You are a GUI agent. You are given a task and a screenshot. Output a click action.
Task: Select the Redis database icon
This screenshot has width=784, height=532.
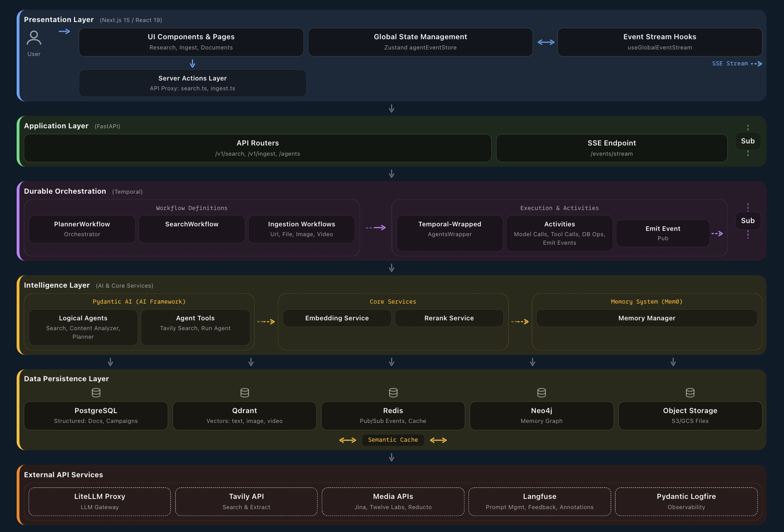[393, 393]
